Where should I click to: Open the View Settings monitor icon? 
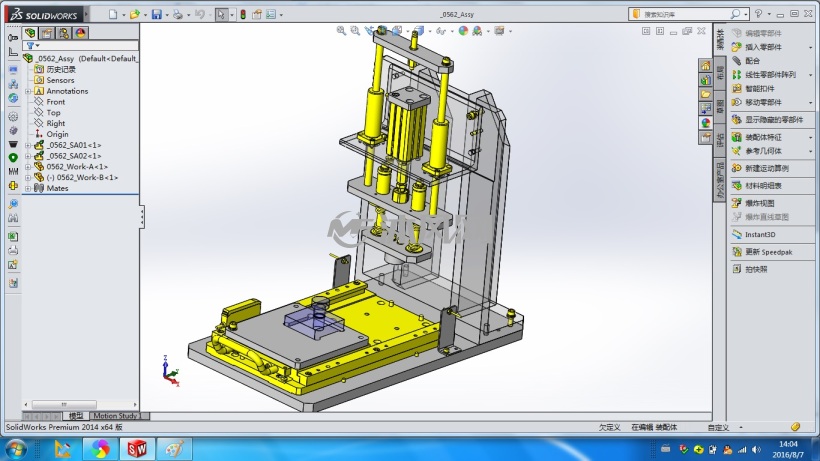(x=499, y=31)
